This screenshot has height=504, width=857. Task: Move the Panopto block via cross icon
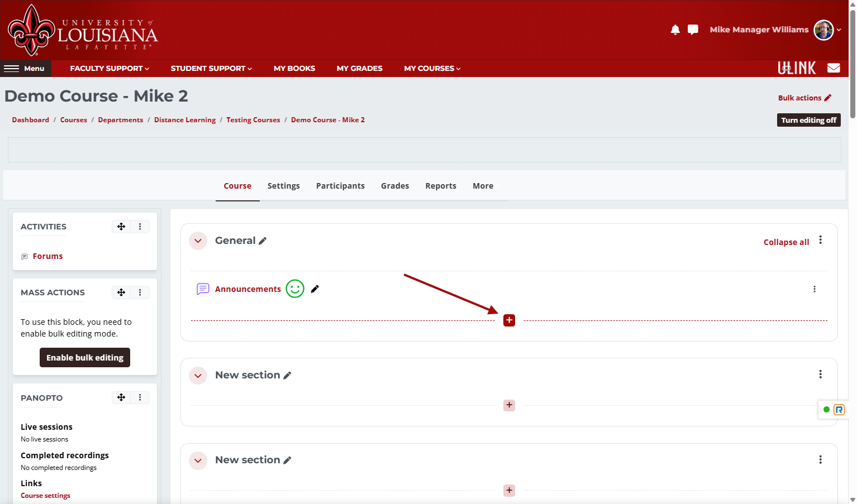[x=121, y=397]
